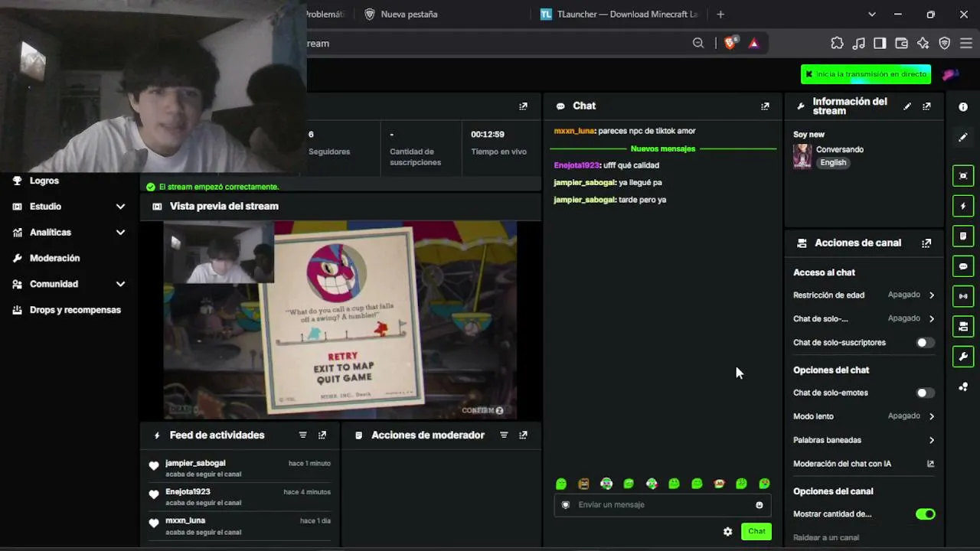Filter the Acciones de moderador list

pyautogui.click(x=504, y=435)
